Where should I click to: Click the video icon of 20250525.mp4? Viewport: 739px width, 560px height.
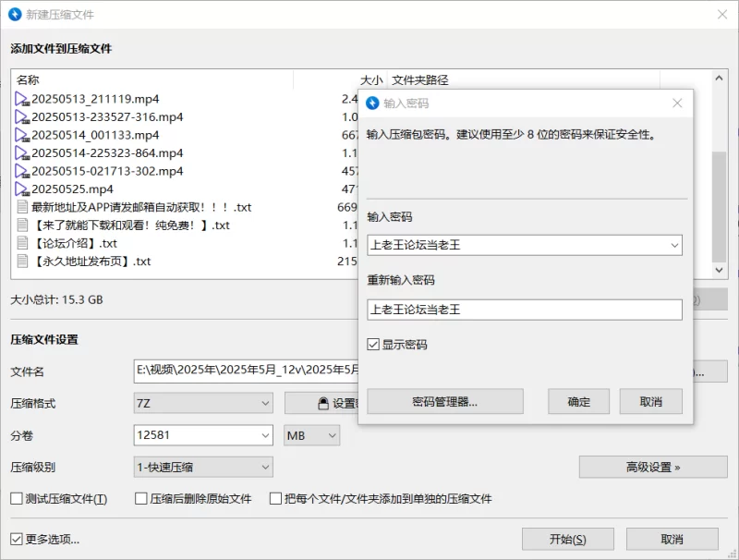[x=22, y=189]
